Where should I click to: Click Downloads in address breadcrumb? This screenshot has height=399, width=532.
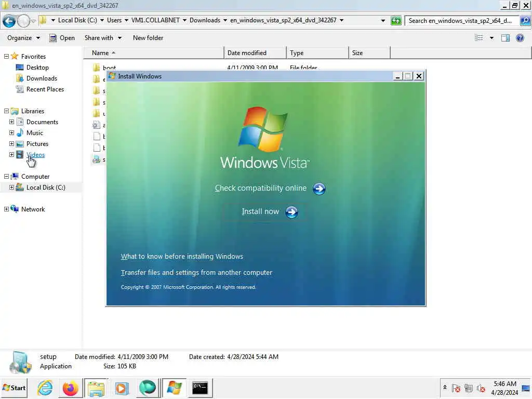[205, 20]
